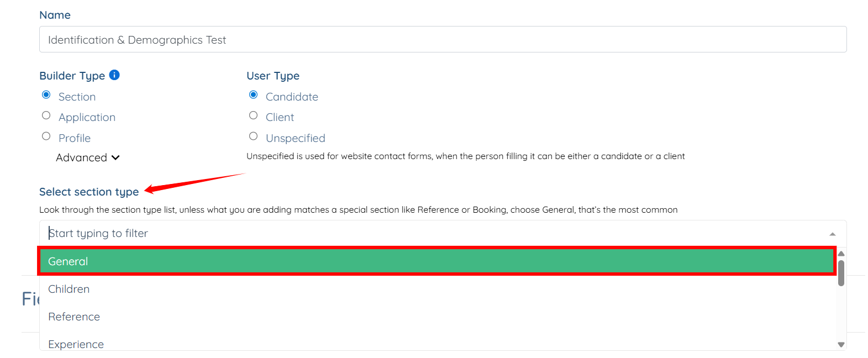Click the Name text input field

tap(442, 40)
